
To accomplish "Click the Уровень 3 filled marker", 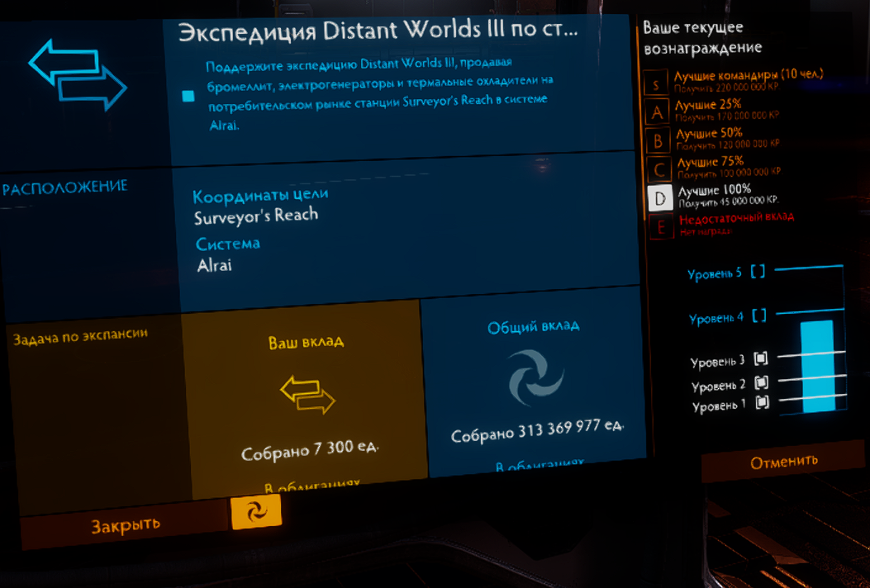I will [761, 359].
